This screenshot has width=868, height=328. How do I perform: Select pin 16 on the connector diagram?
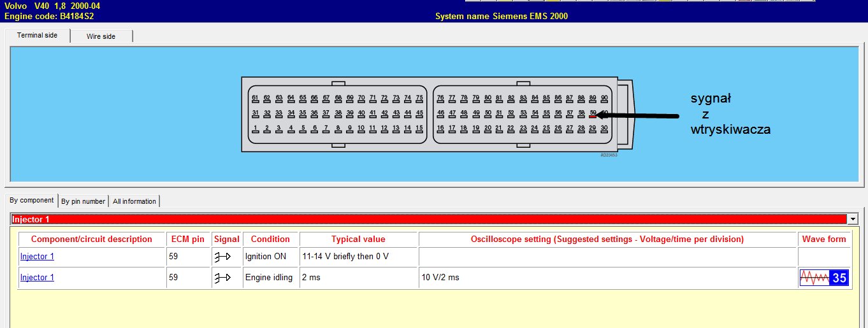[440, 130]
